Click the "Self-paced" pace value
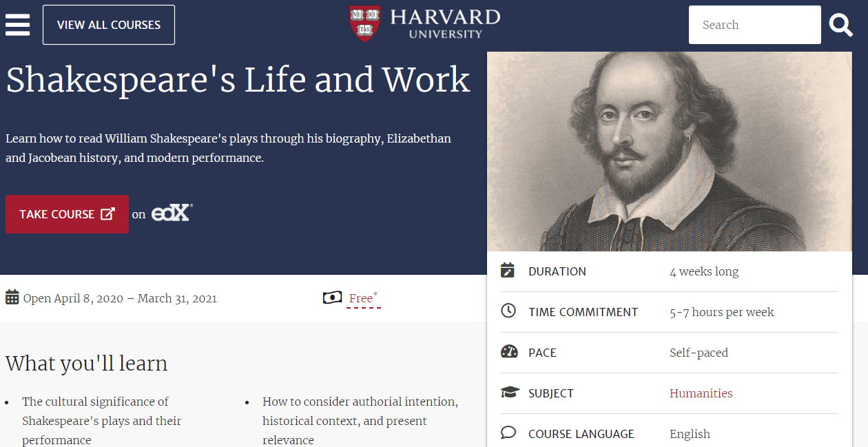This screenshot has width=868, height=447. [699, 353]
